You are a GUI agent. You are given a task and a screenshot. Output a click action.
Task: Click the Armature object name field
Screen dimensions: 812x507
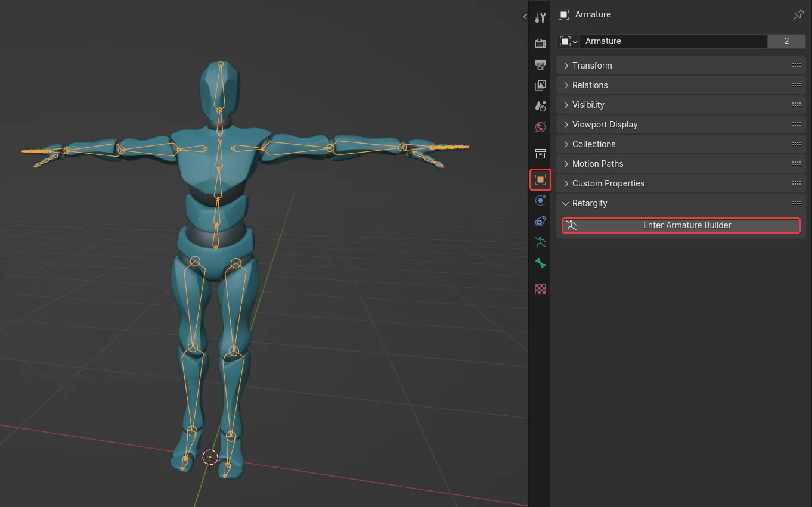click(x=672, y=41)
